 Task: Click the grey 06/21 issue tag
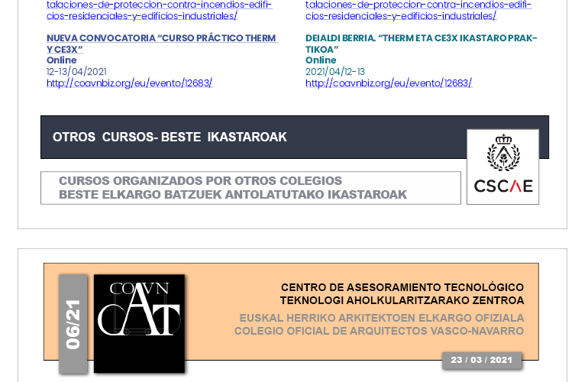73,324
